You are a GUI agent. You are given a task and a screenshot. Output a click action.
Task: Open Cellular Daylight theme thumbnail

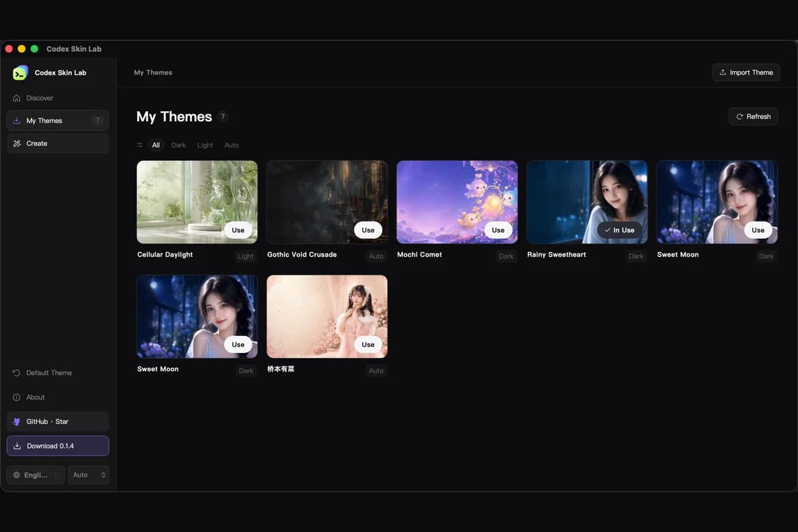coord(197,202)
